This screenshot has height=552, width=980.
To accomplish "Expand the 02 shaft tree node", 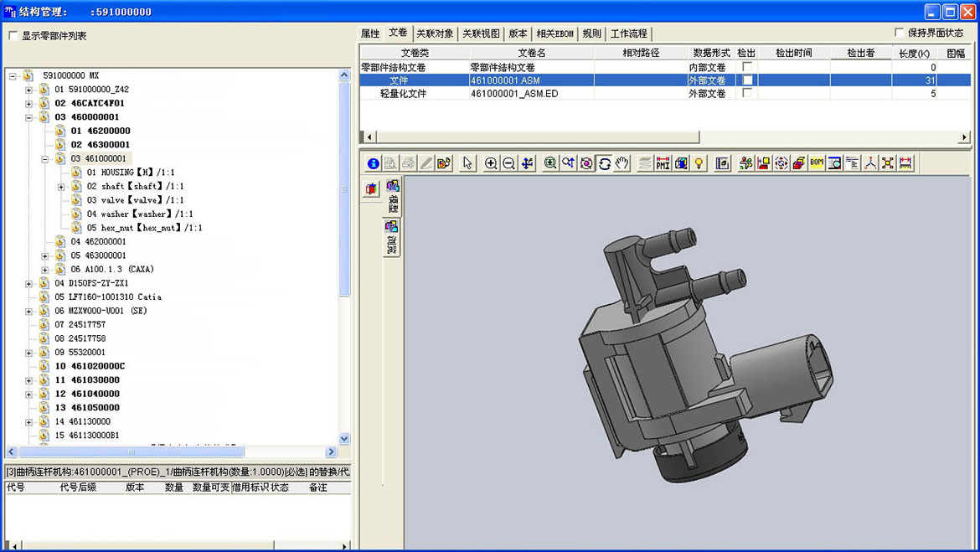I will coord(61,187).
